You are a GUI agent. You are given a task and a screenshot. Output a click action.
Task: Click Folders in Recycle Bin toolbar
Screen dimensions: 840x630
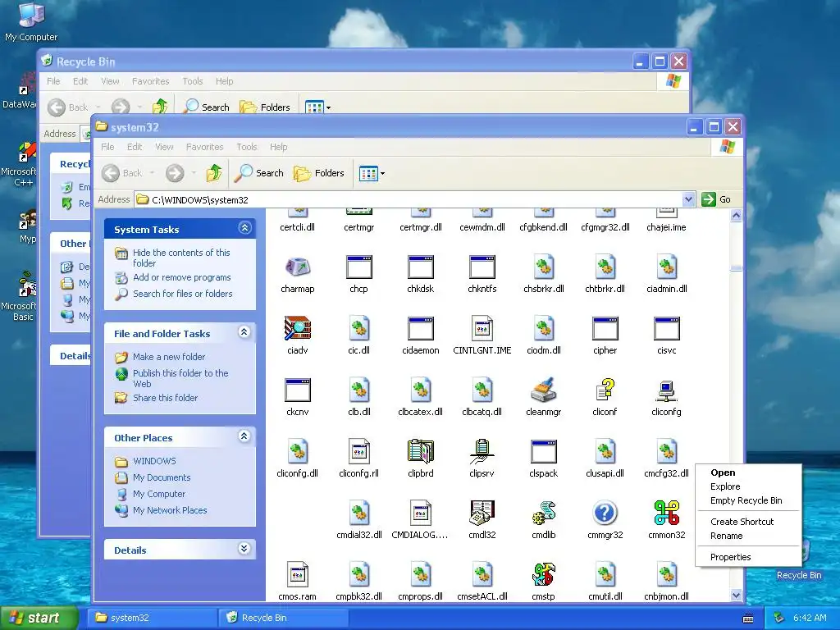coord(265,107)
